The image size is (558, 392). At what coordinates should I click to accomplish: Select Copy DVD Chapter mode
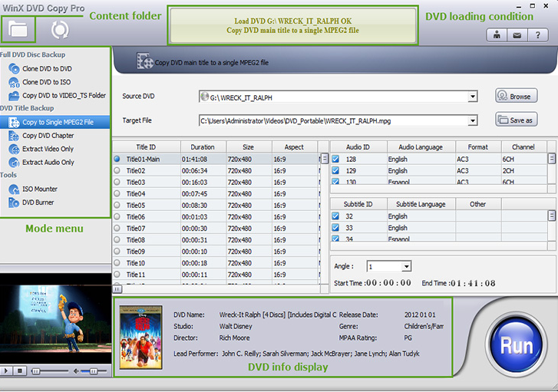pos(48,136)
